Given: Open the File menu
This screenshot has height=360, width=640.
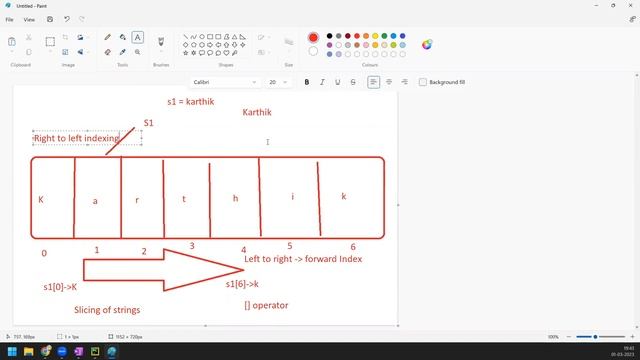Looking at the screenshot, I should pos(9,20).
